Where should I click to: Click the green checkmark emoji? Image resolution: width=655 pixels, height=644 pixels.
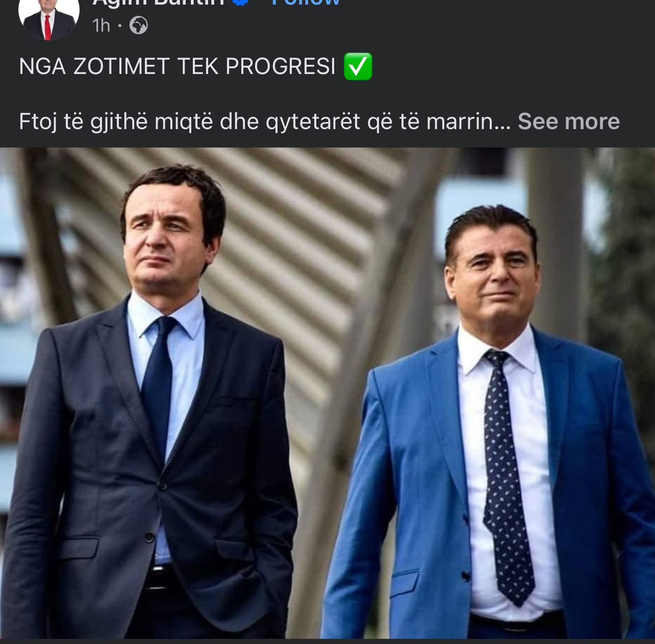[358, 66]
